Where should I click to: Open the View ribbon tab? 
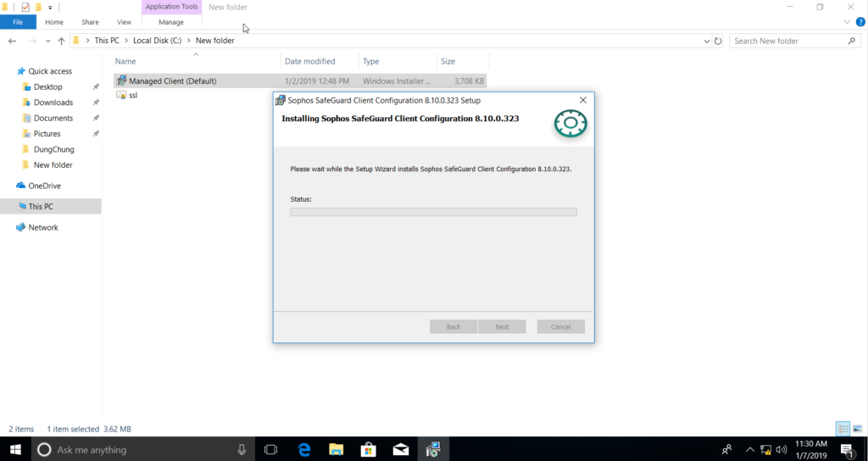pos(124,22)
